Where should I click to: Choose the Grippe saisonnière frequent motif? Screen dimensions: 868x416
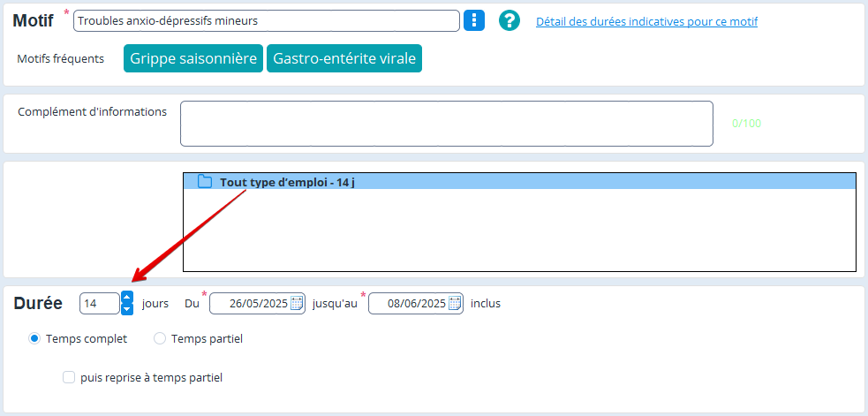pos(193,59)
